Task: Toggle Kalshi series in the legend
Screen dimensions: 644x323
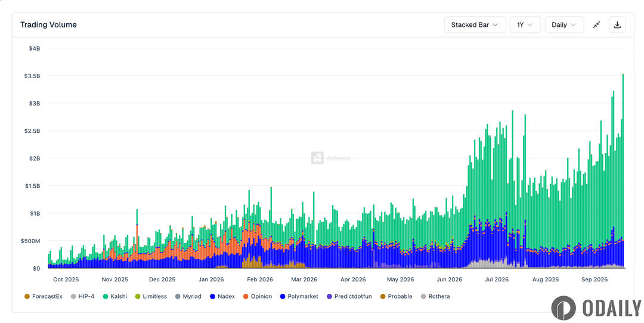Action: tap(115, 296)
